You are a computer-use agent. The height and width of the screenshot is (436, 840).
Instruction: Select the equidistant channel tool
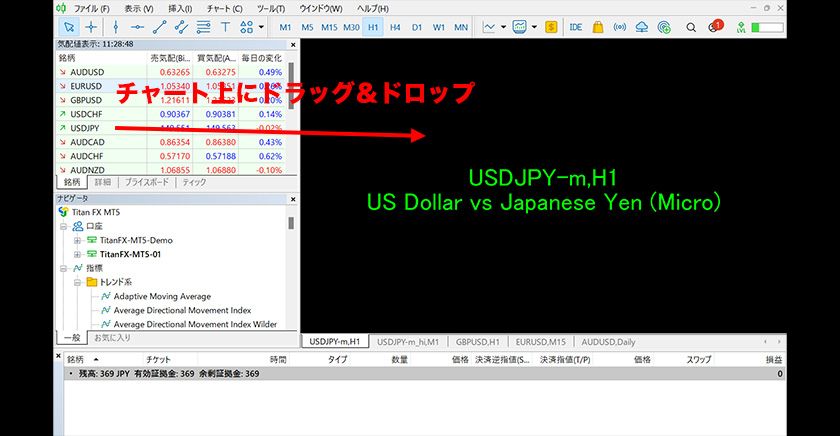click(181, 27)
